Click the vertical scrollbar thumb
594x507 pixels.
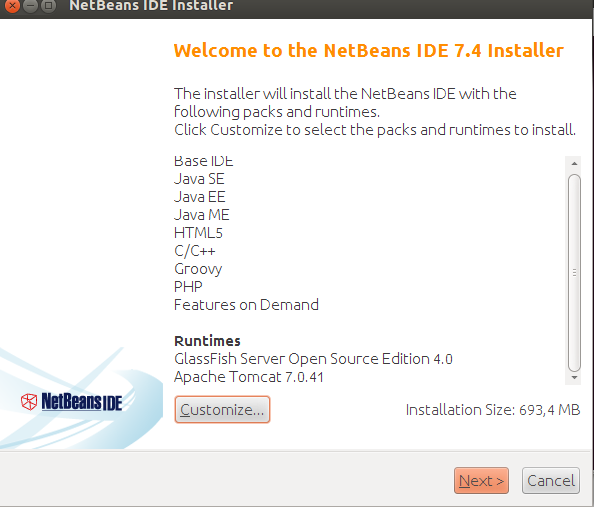(x=574, y=273)
